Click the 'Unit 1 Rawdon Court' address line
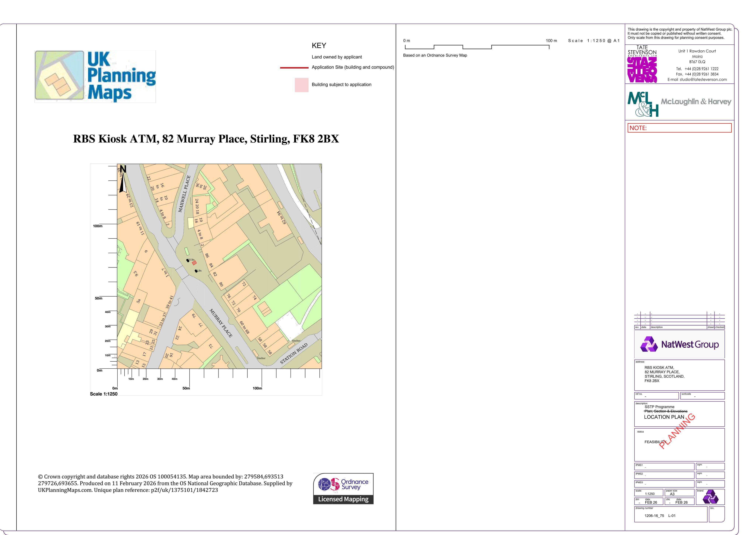Screen dimensions: 756x535 (x=697, y=51)
